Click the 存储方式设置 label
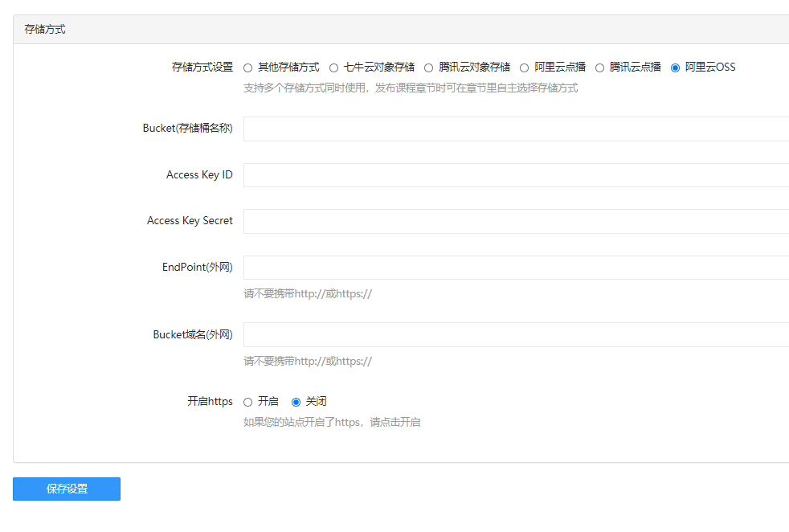The width and height of the screenshot is (789, 532). tap(202, 67)
